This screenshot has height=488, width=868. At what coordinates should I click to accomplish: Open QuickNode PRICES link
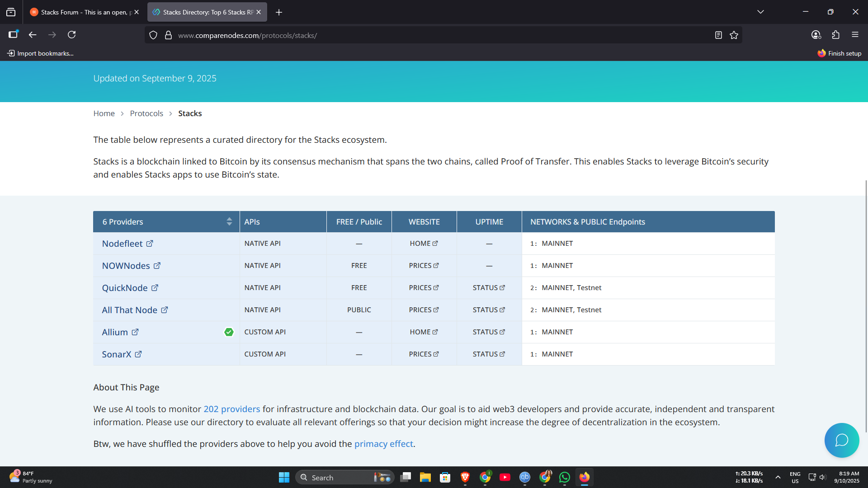coord(424,288)
